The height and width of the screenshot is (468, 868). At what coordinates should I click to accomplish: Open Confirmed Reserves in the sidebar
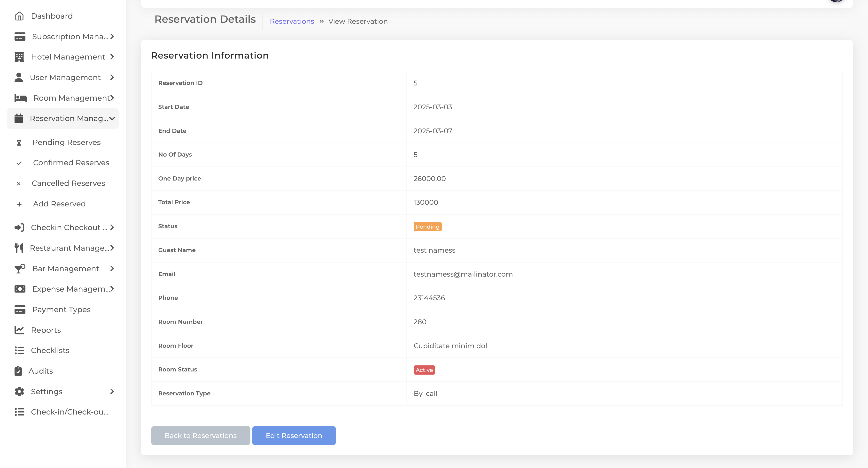click(x=71, y=163)
